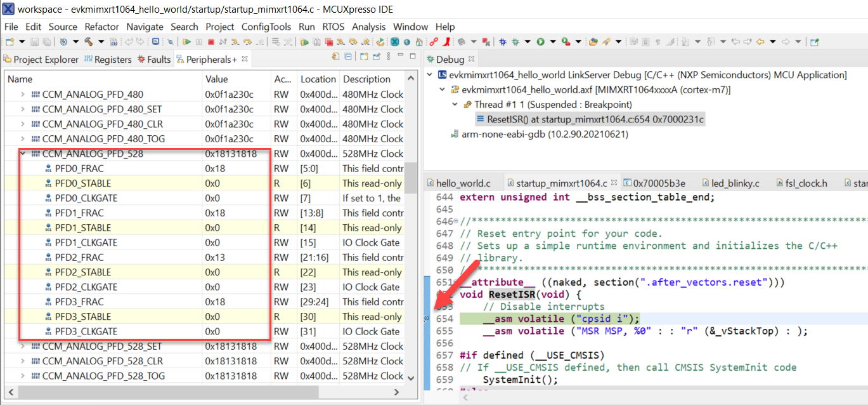The width and height of the screenshot is (868, 405).
Task: Toggle the breakpoint marker on line 654
Action: 426,318
